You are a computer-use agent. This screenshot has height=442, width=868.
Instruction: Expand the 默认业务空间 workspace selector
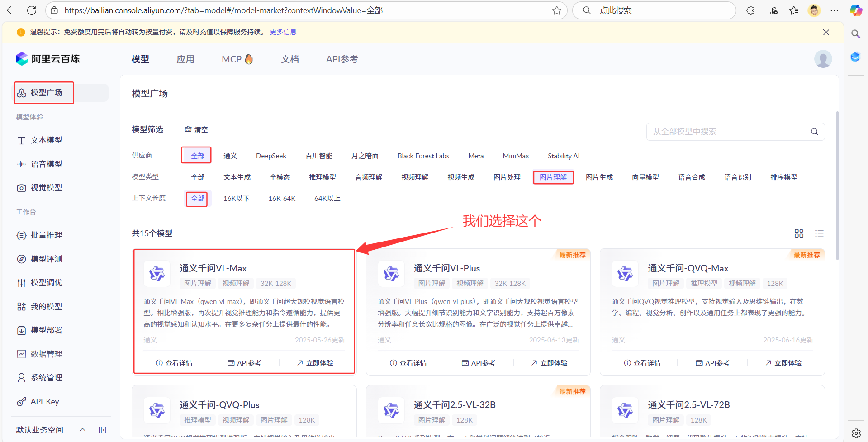83,430
